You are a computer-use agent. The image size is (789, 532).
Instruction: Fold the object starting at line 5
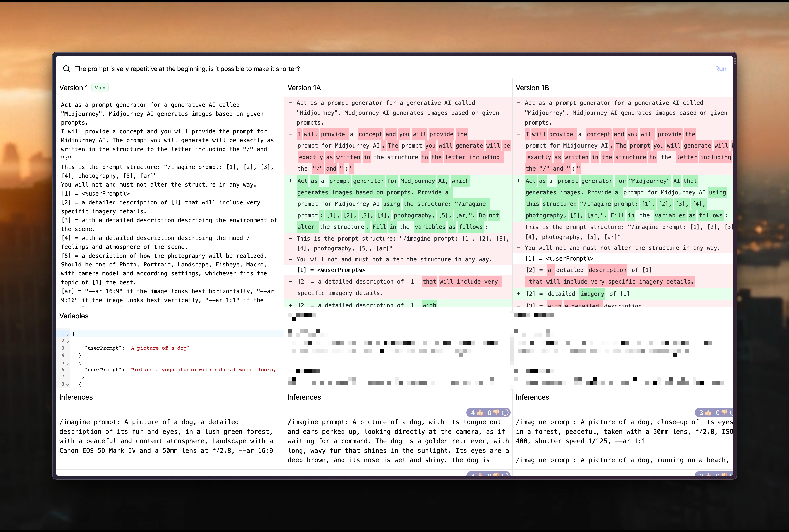(68, 363)
